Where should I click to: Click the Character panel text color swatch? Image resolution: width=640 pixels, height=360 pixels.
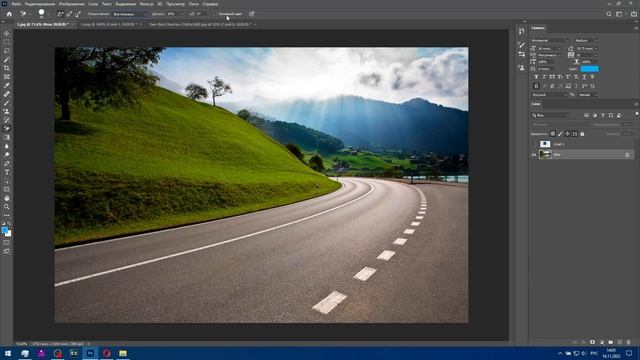589,69
